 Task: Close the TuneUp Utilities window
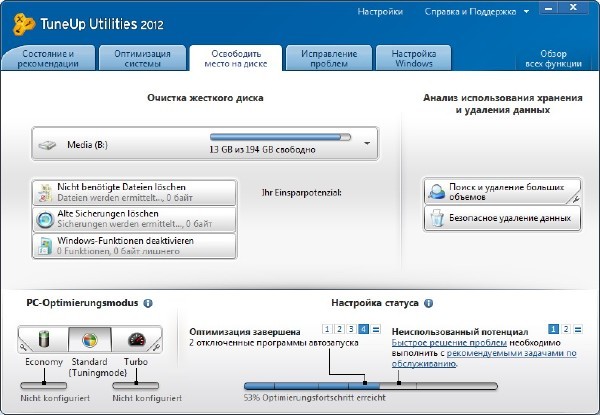pyautogui.click(x=573, y=8)
